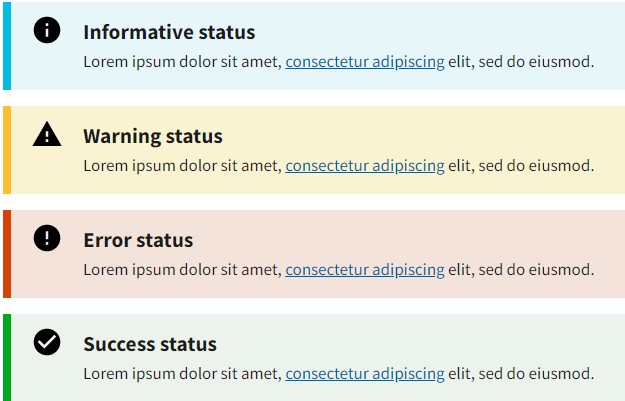Click 'elit, sed do eiusmod' in Warning alert

click(521, 166)
